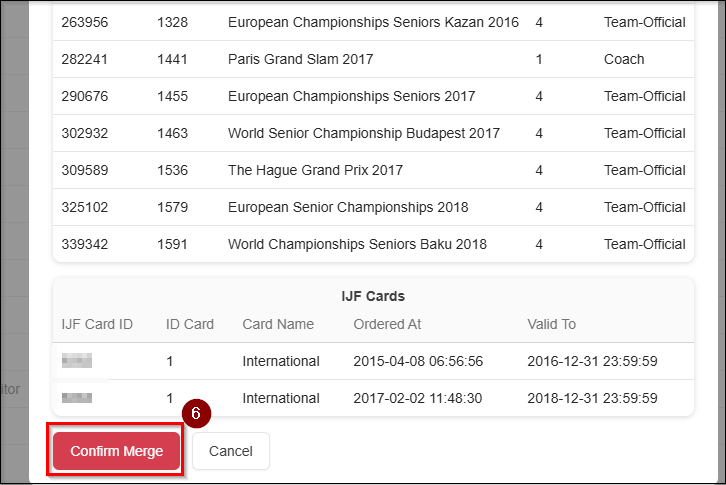Click the Coach role cell
Screen dimensions: 726x485
(x=624, y=59)
